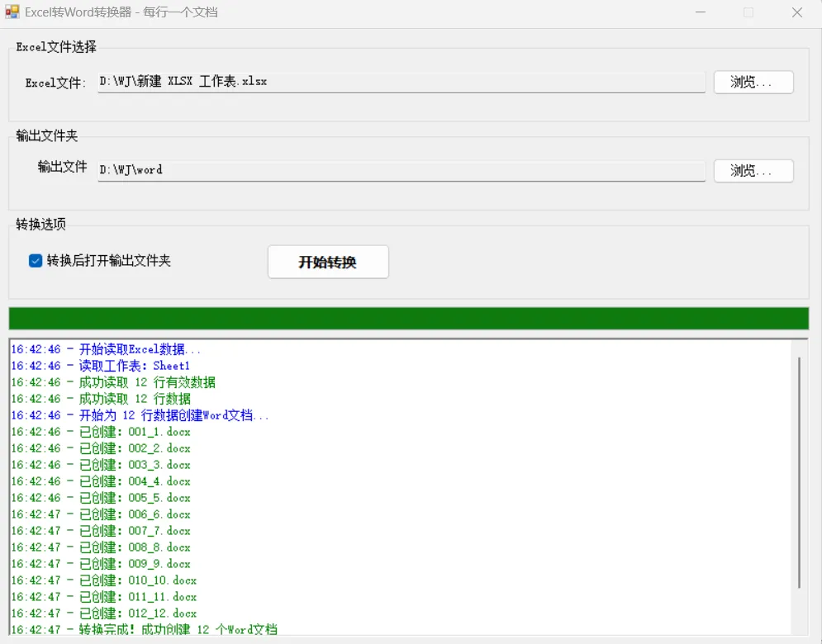Click the 输出文件夹 group title
This screenshot has height=644, width=822.
pyautogui.click(x=46, y=135)
